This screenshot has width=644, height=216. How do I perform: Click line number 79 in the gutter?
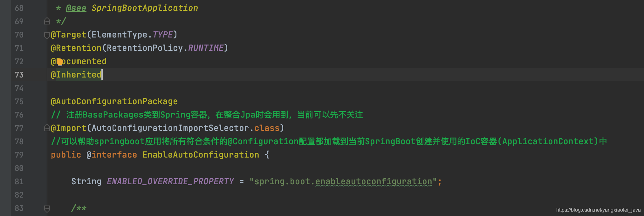(x=19, y=155)
